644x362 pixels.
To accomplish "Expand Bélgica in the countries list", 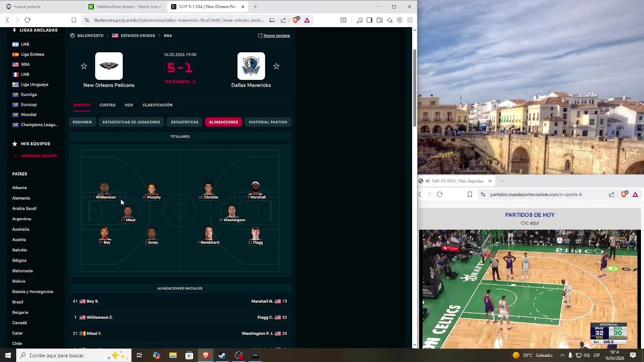I will point(19,260).
